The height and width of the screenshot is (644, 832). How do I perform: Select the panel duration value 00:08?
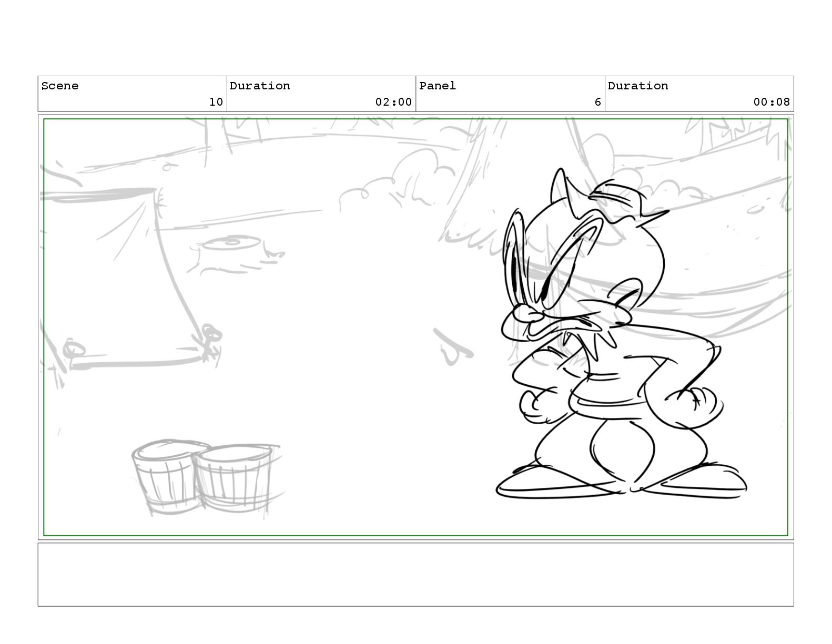tap(772, 102)
